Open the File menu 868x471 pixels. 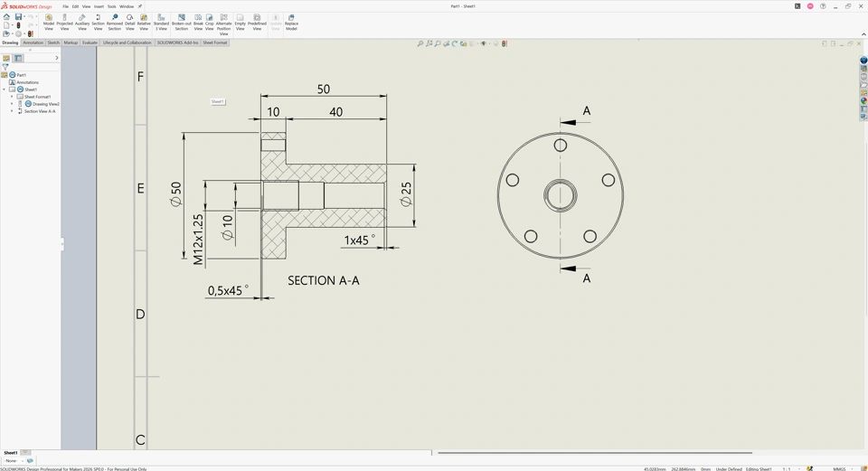tap(65, 6)
